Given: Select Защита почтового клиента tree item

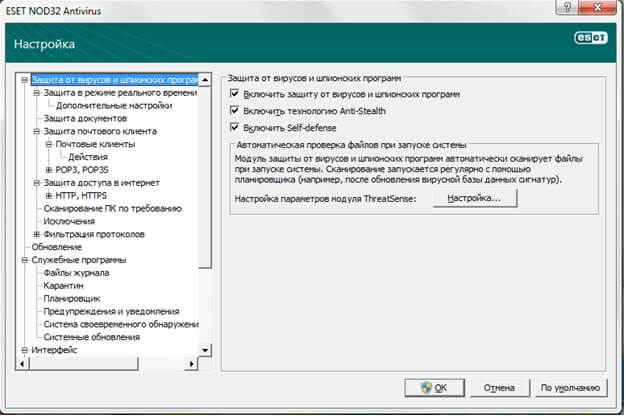Looking at the screenshot, I should click(100, 131).
